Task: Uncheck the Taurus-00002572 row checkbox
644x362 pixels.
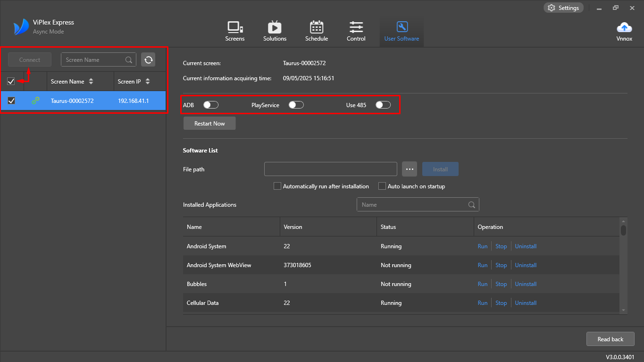Action: coord(12,101)
